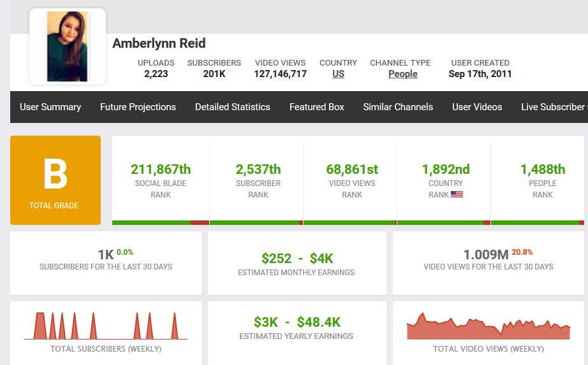
Task: Click the Estimated Yearly Earnings label
Action: 297,336
